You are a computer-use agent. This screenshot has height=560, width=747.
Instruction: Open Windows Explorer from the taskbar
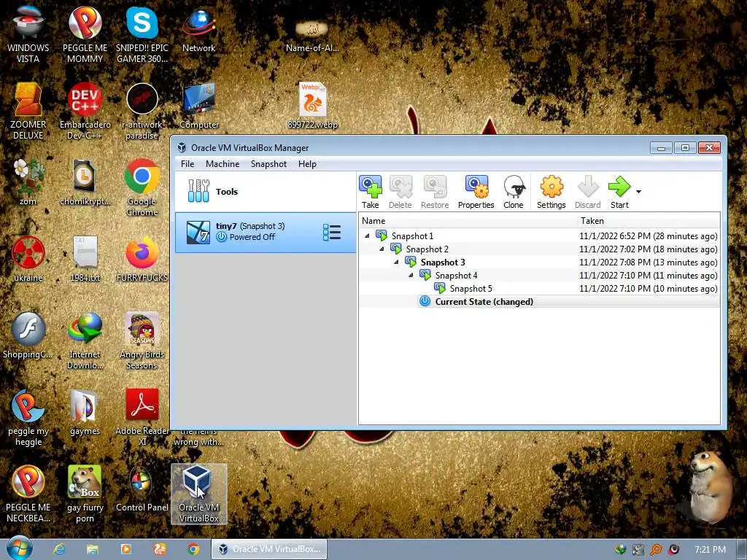click(x=93, y=549)
